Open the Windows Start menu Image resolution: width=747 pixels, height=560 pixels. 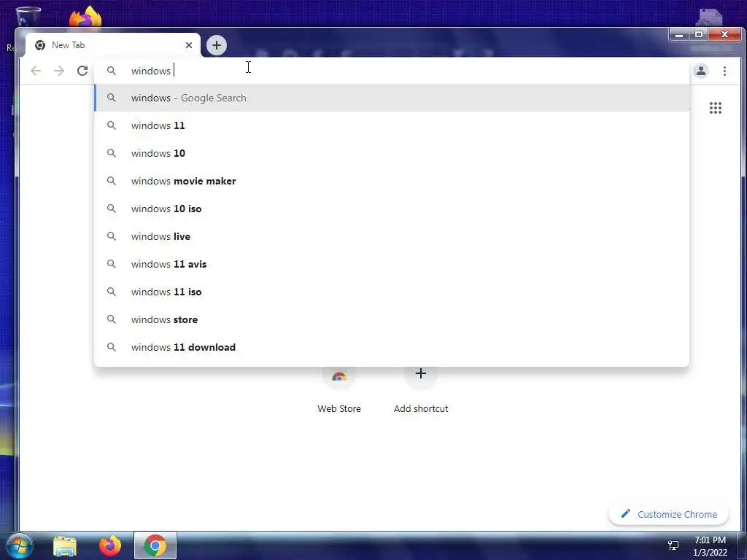[20, 545]
